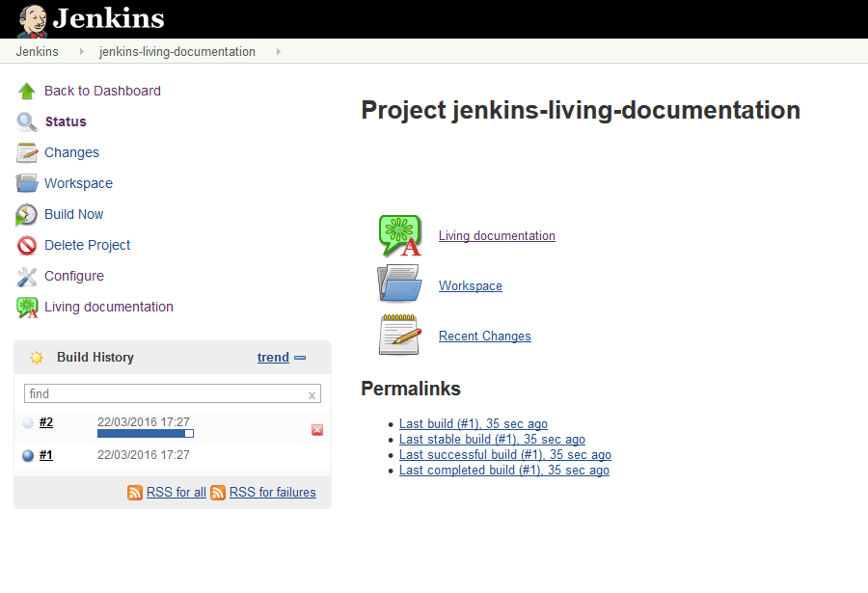The height and width of the screenshot is (593, 868).
Task: Open the RSS for all link
Action: (176, 492)
